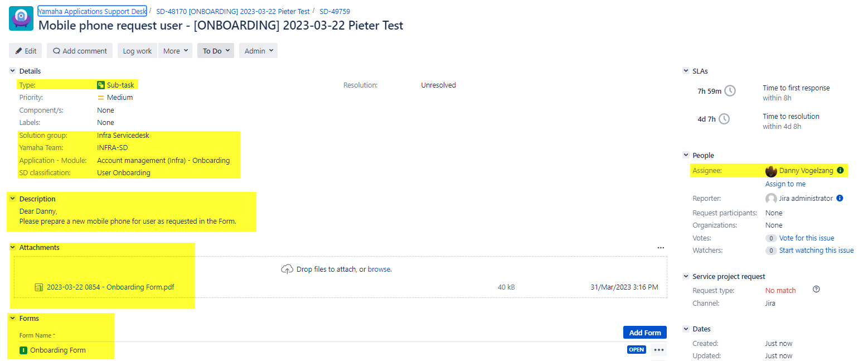Screen dimensions: 868x361
Task: Click the User Onboarding classification value
Action: [124, 173]
